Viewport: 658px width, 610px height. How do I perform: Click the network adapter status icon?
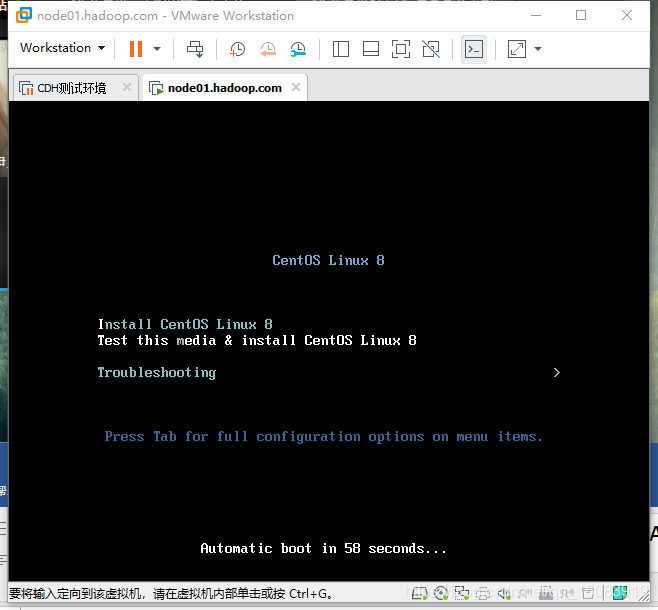pyautogui.click(x=462, y=593)
